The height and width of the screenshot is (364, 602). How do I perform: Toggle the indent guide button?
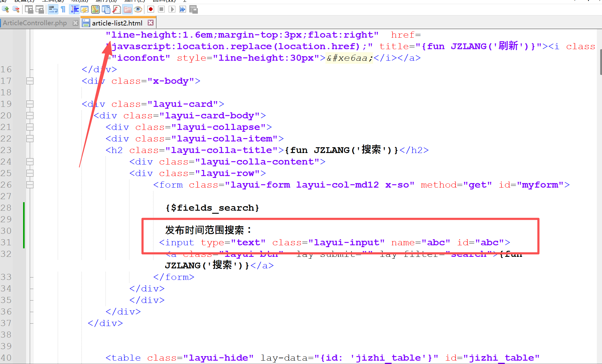[74, 9]
